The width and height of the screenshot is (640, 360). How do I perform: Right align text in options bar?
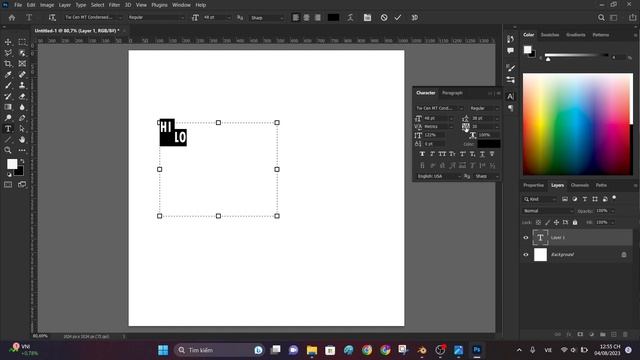click(318, 18)
